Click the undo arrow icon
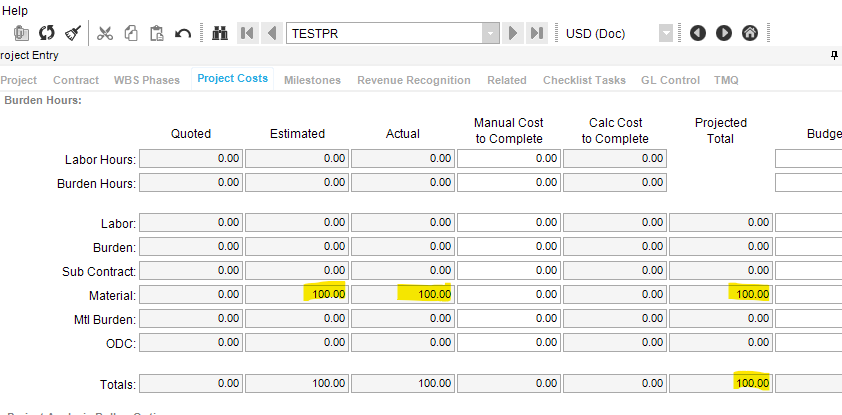842x415 pixels. pos(183,33)
